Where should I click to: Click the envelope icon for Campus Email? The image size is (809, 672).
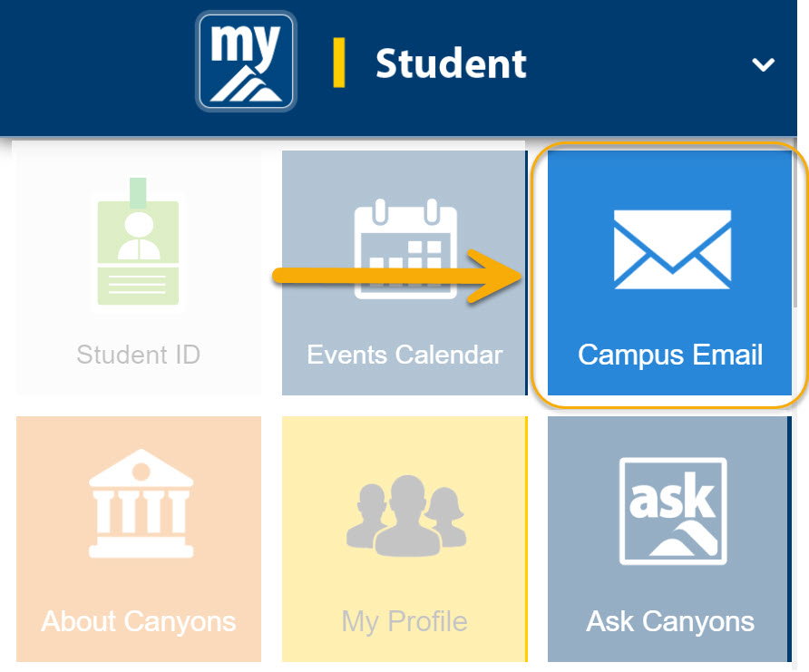pos(671,248)
